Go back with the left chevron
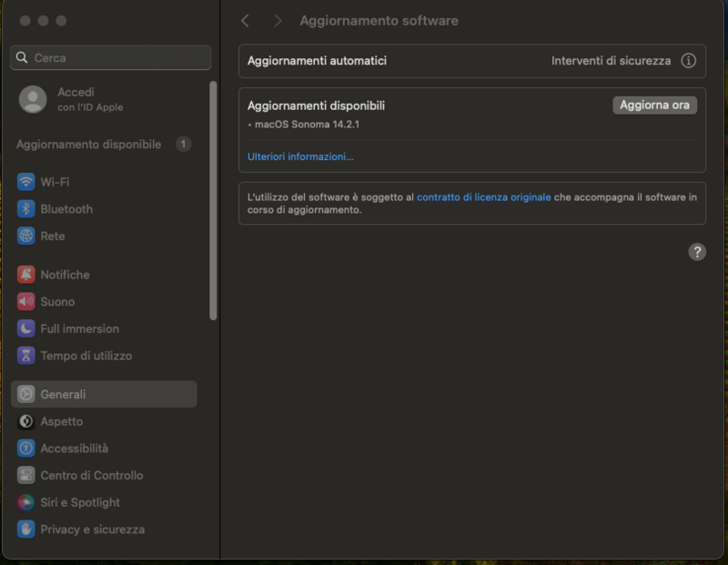The width and height of the screenshot is (728, 565). tap(245, 21)
